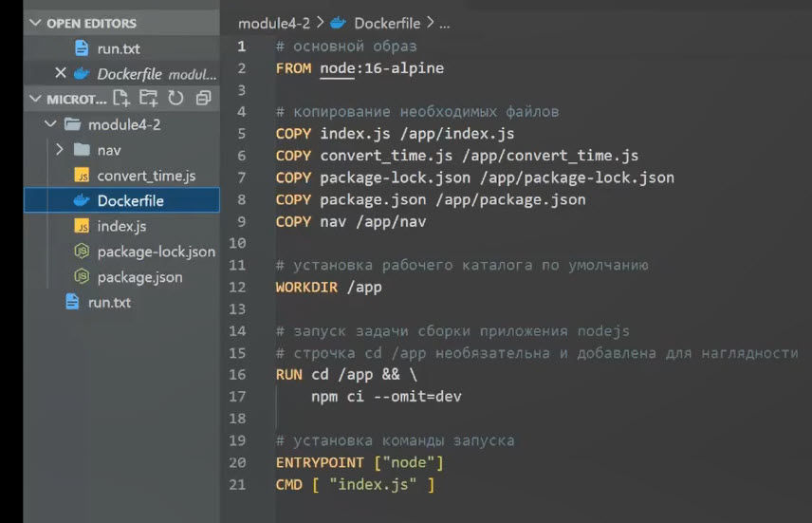Open package.json in the file tree
The height and width of the screenshot is (523, 812).
click(x=139, y=277)
